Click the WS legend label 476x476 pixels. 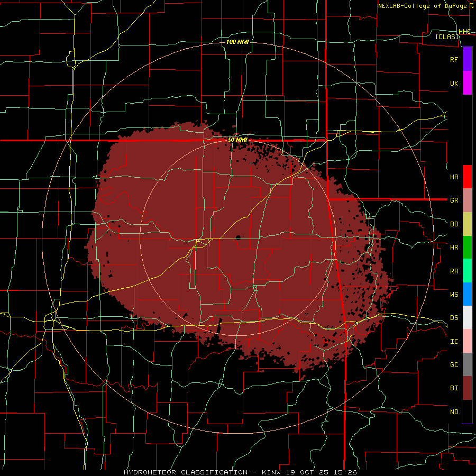(454, 294)
